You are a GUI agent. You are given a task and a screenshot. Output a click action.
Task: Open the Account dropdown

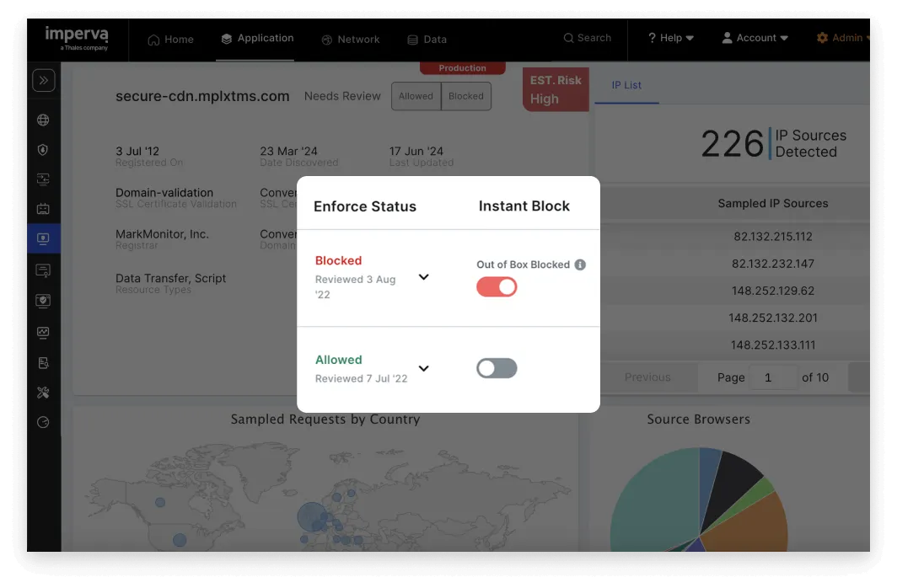pyautogui.click(x=755, y=38)
